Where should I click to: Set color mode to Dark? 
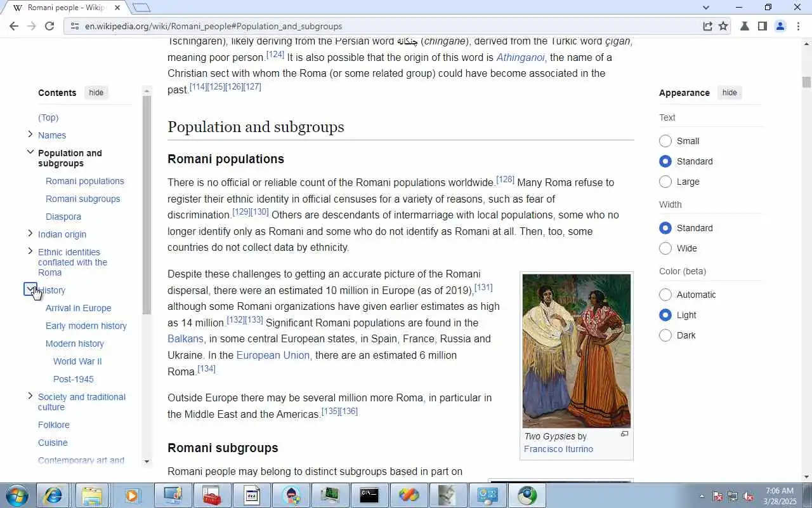coord(665,335)
